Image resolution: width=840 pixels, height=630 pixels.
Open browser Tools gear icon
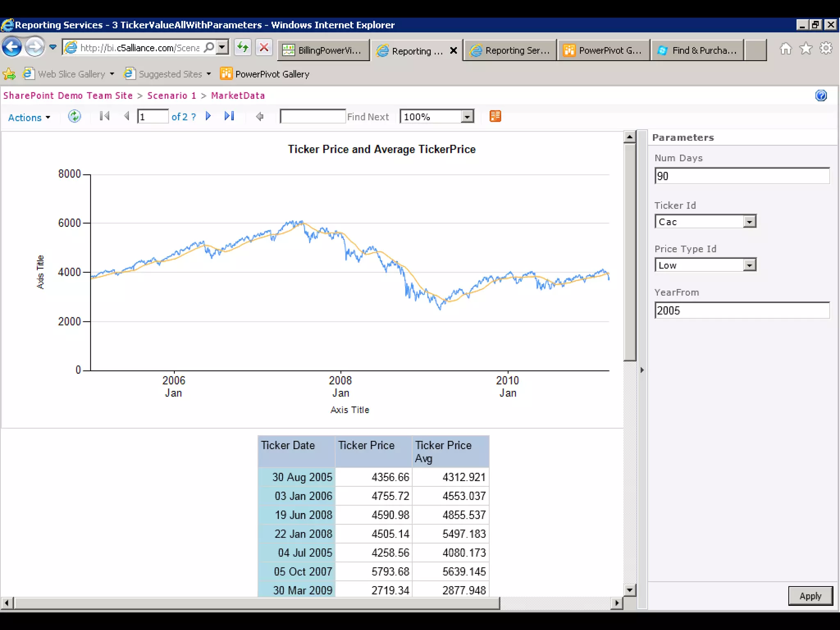point(826,49)
